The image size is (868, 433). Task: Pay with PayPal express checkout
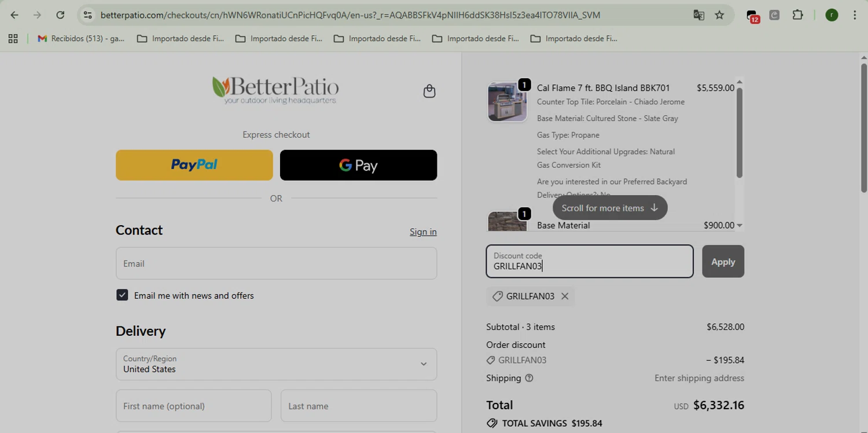(194, 165)
